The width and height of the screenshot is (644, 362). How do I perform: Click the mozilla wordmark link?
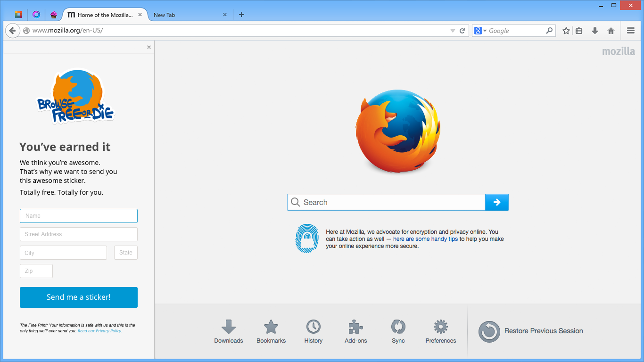[x=619, y=51]
